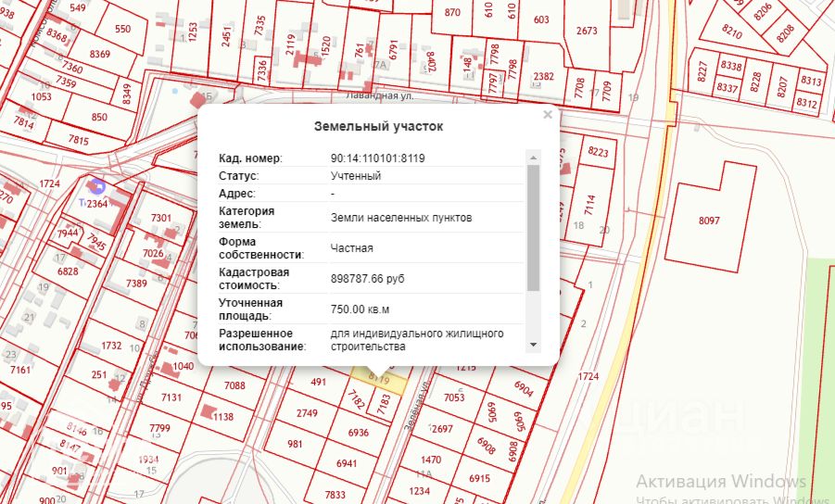Click the ownership value Частная

pos(351,248)
